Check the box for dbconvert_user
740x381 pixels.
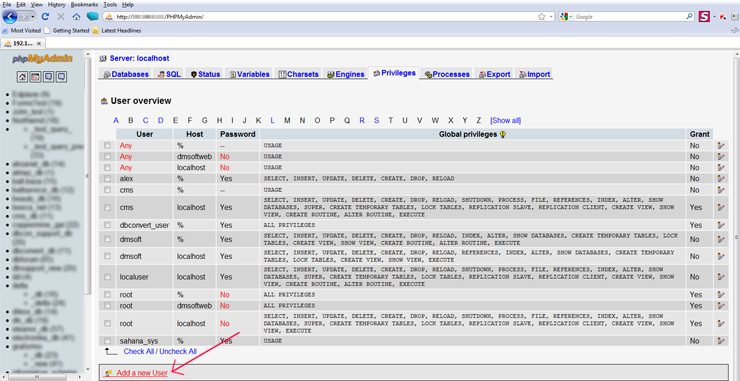coord(108,225)
